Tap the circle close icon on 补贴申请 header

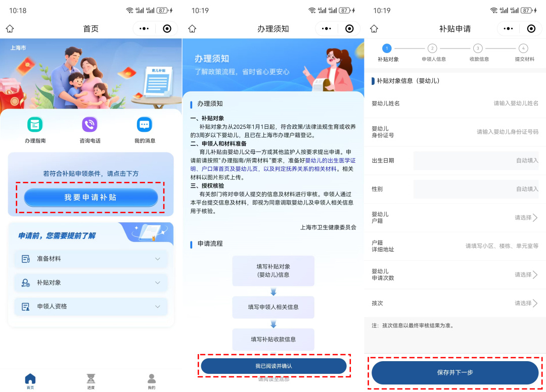[x=531, y=29]
